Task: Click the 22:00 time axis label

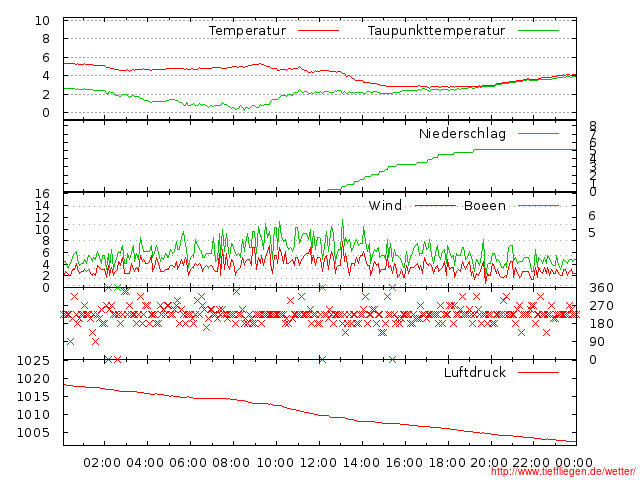Action: (x=531, y=463)
